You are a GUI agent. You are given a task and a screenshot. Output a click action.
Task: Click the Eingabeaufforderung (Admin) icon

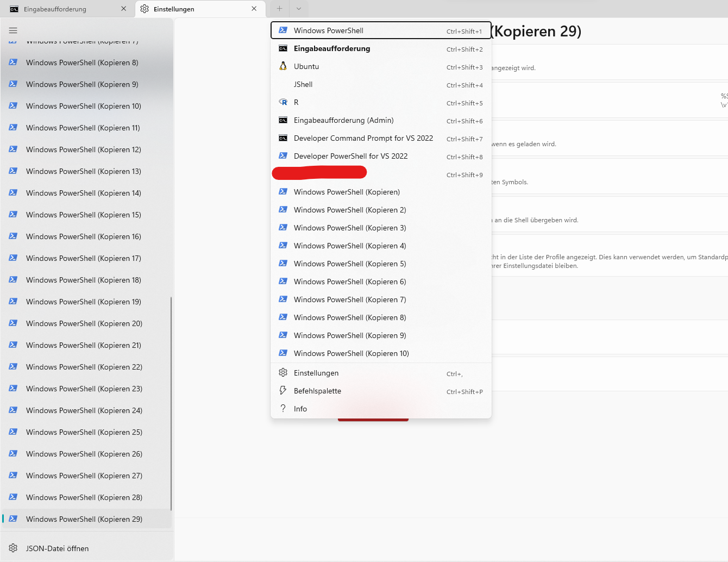tap(283, 120)
